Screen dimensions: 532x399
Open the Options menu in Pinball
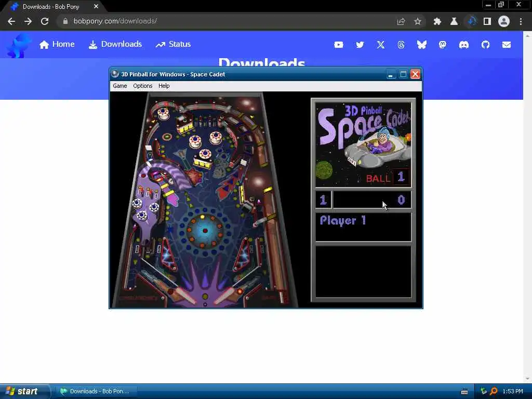tap(142, 86)
